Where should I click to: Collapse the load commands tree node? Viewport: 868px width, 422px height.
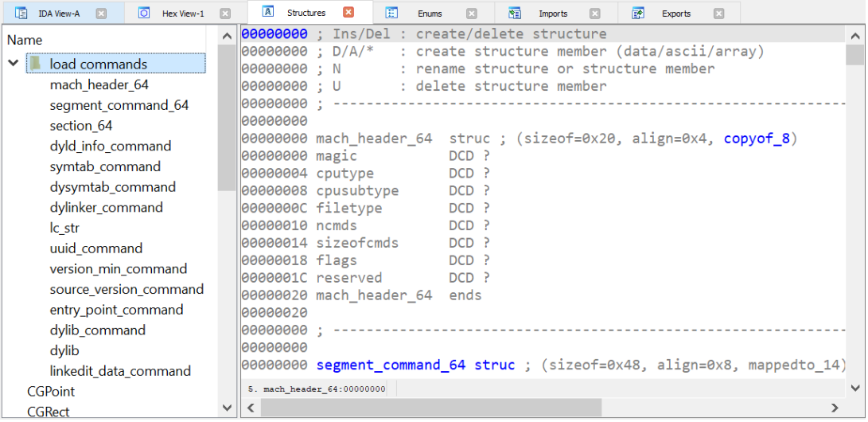click(x=14, y=64)
